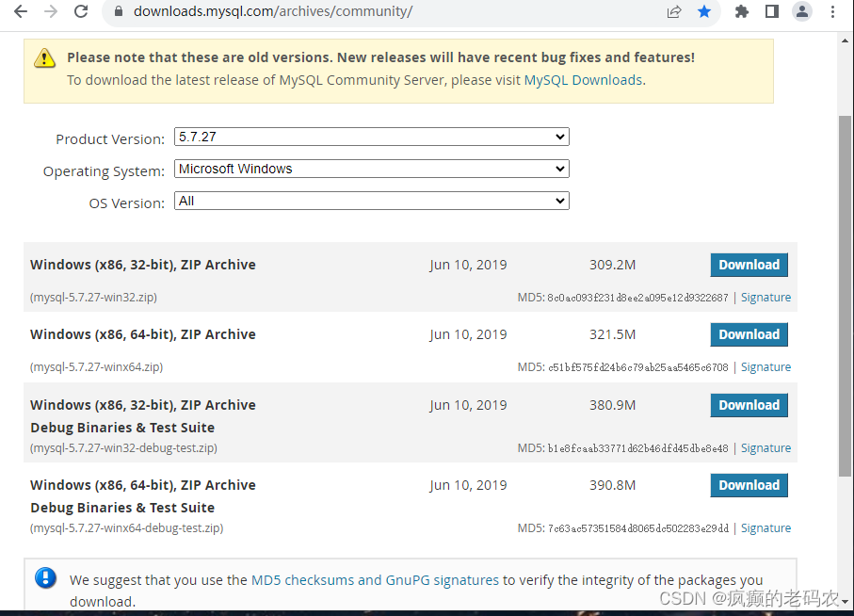Select the MD5 hash starting c51bf575
Image resolution: width=854 pixels, height=616 pixels.
[x=637, y=367]
